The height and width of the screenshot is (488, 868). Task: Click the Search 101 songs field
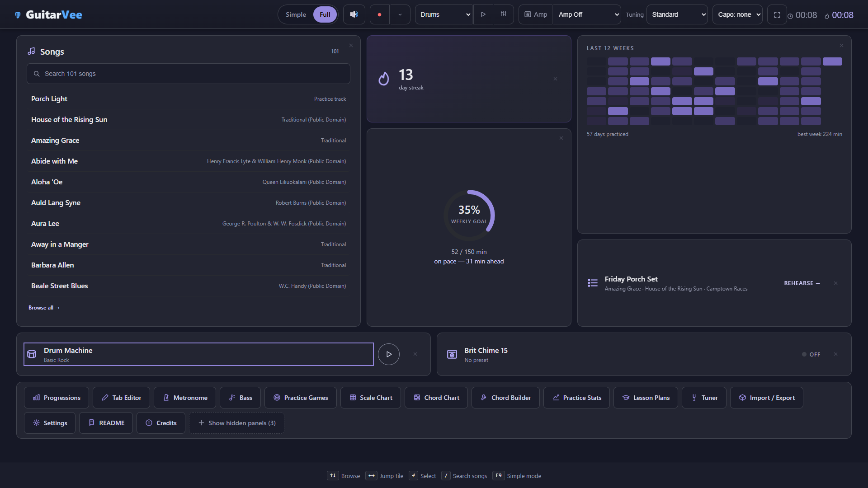coord(189,74)
